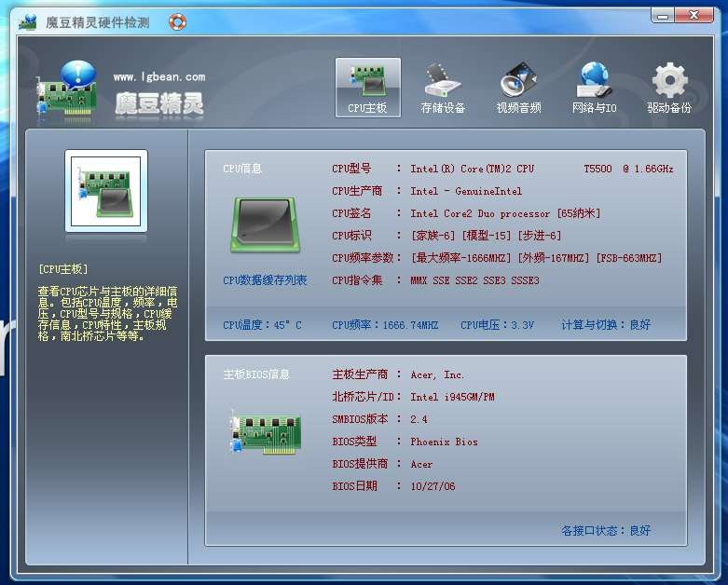Click the Intel i945GM/PM chipset value
The height and width of the screenshot is (585, 728).
coord(452,397)
